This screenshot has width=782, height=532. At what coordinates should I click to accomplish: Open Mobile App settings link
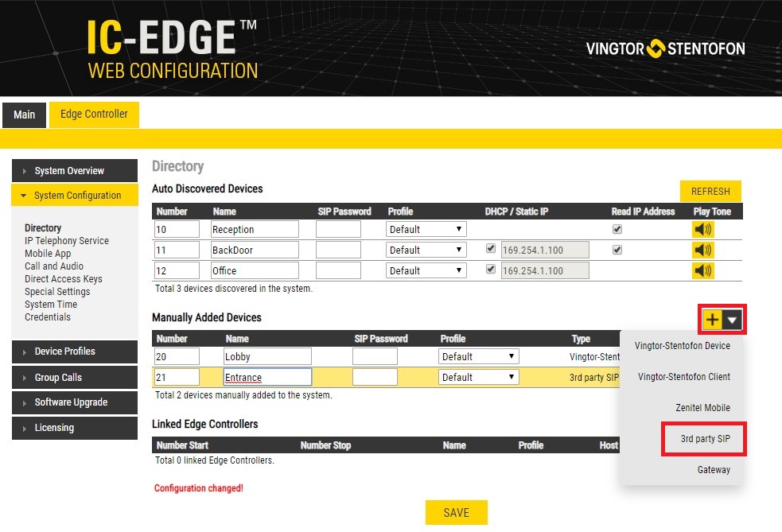[48, 254]
